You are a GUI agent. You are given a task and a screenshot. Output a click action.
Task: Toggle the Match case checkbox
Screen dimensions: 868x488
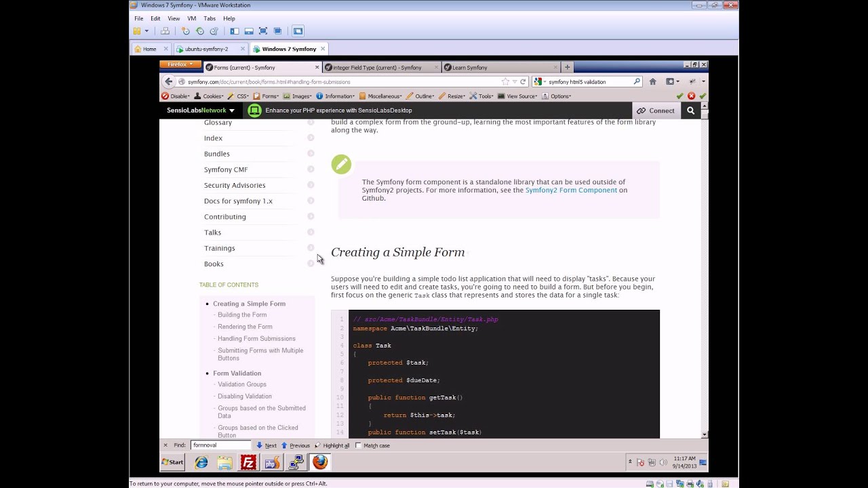point(359,445)
